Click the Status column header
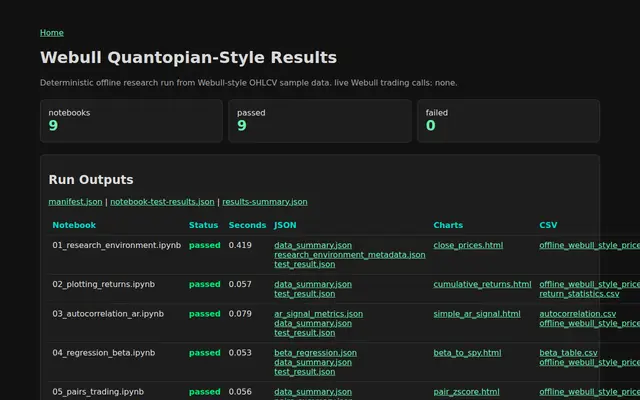Screen dimensions: 640x400 tap(203, 225)
